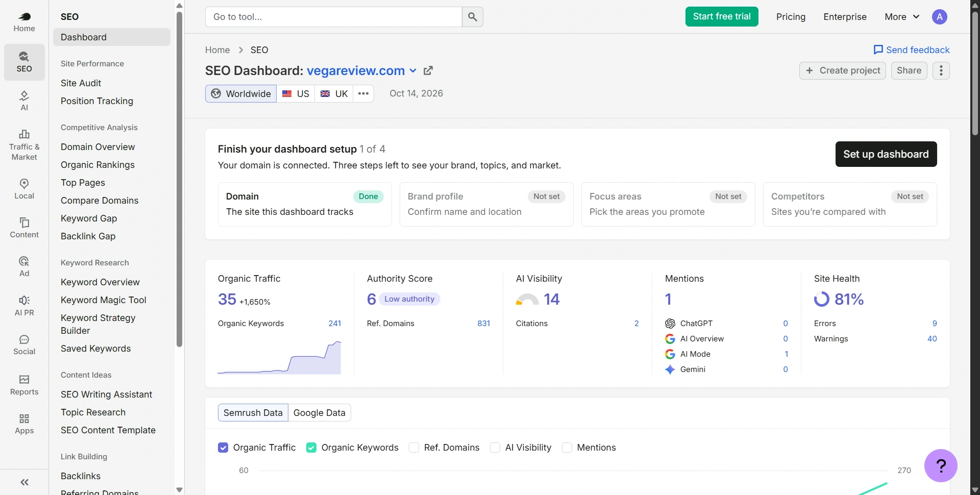Open vegareview.com in new tab icon

428,70
